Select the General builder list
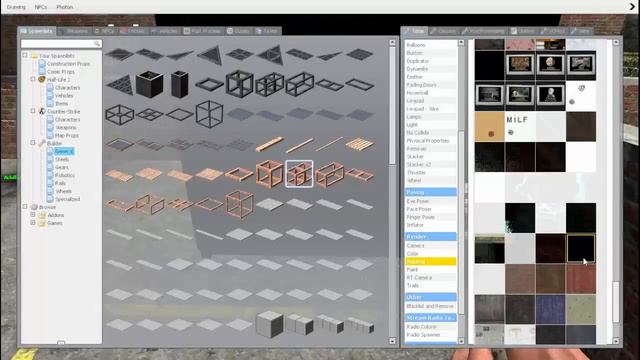640x360 pixels. tap(64, 151)
